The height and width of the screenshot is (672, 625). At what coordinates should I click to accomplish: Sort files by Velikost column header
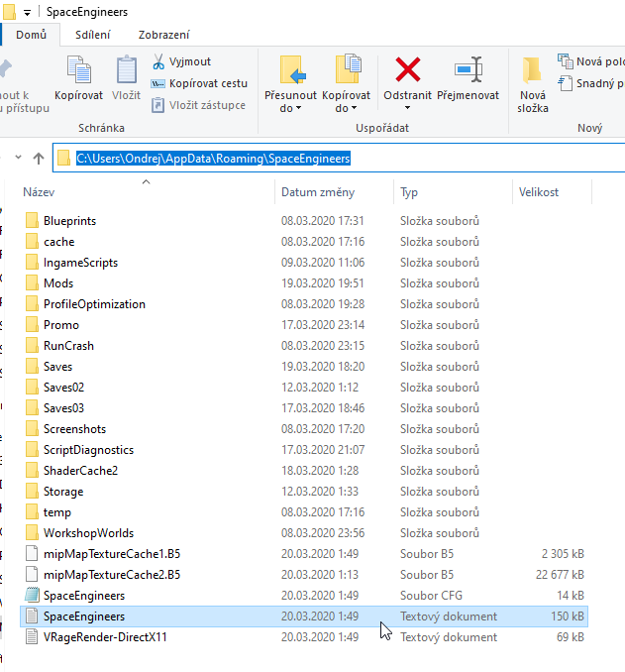tap(539, 192)
